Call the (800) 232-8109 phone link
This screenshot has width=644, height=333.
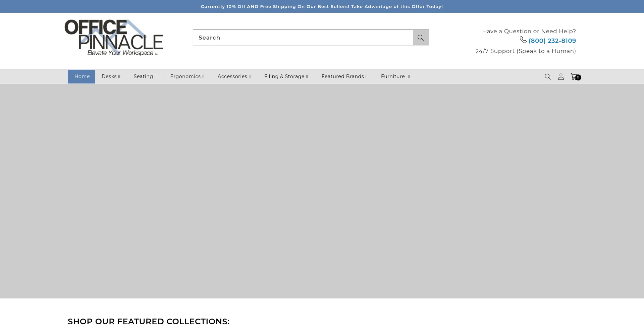(552, 41)
